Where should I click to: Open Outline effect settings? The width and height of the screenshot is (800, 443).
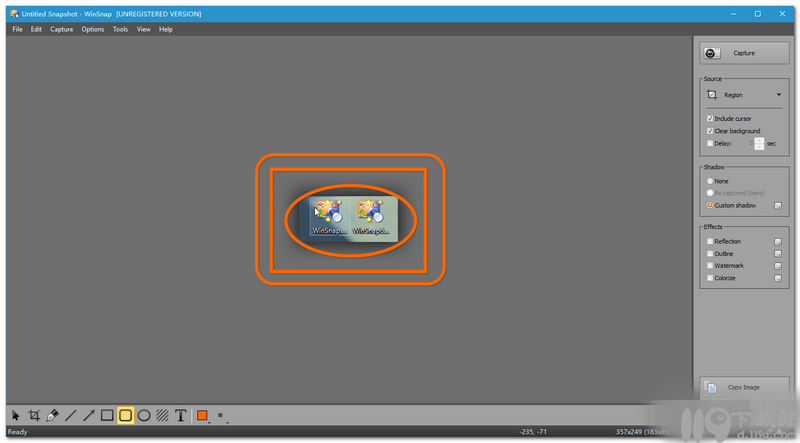pyautogui.click(x=778, y=254)
